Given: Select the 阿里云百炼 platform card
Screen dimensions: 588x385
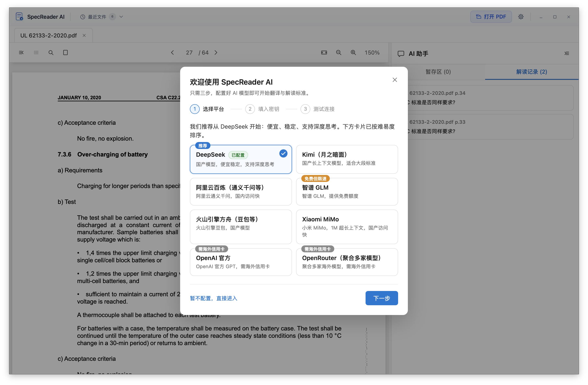Looking at the screenshot, I should point(241,192).
